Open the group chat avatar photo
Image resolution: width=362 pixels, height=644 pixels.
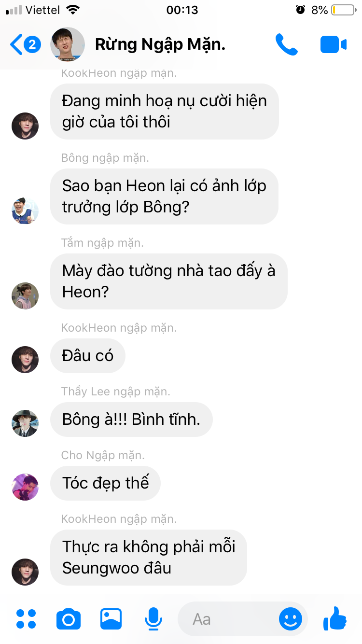pyautogui.click(x=68, y=44)
